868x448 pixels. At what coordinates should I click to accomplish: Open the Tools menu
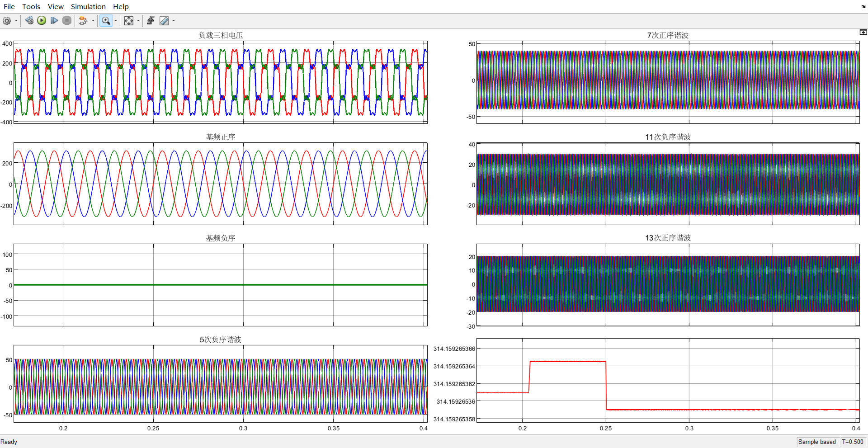(x=31, y=6)
